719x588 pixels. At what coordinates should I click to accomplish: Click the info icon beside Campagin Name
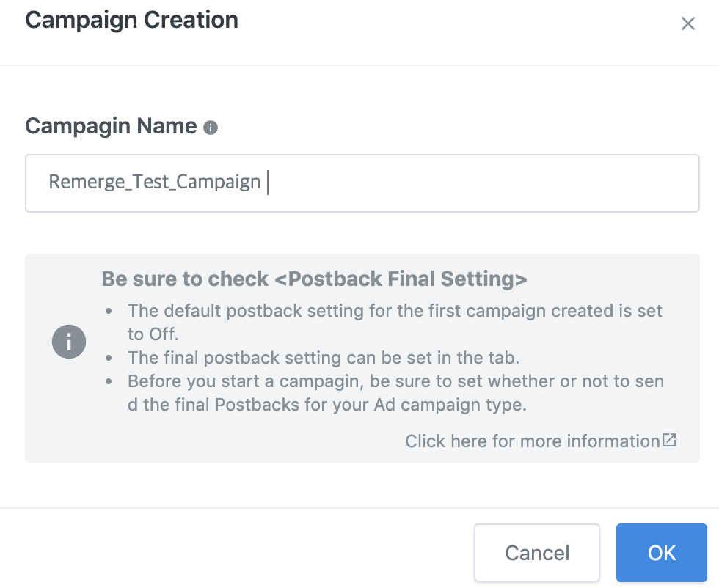pos(211,128)
